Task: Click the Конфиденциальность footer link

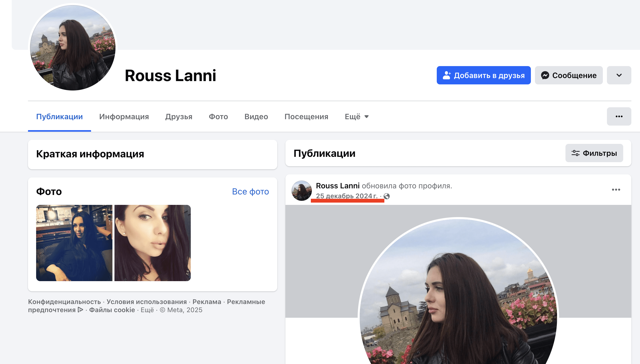Action: click(x=64, y=302)
